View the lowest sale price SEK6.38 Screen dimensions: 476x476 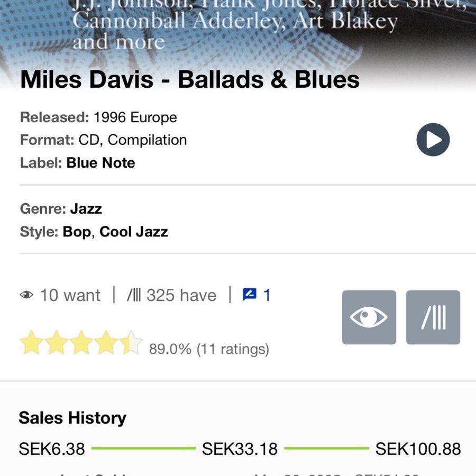[x=52, y=449]
